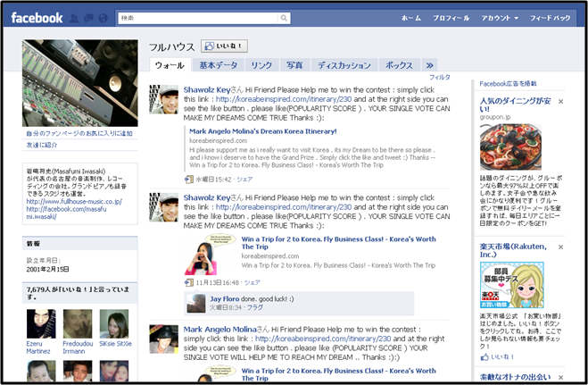This screenshot has height=385, width=588.
Task: Open the Facebook logo home link
Action: tap(37, 18)
